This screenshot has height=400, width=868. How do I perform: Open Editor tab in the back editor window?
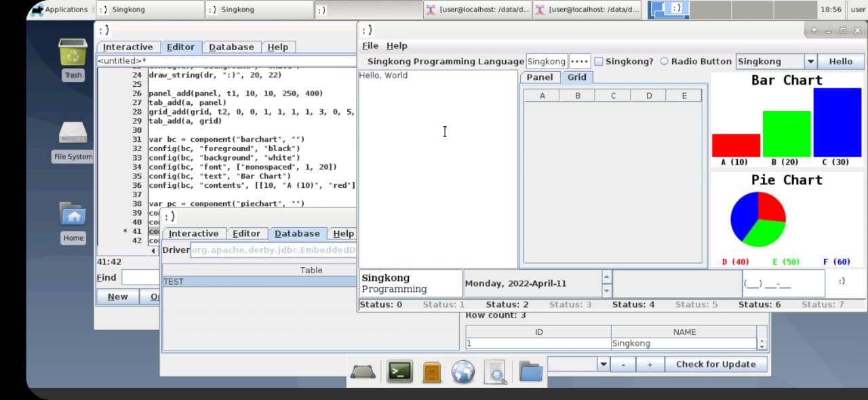click(x=180, y=47)
